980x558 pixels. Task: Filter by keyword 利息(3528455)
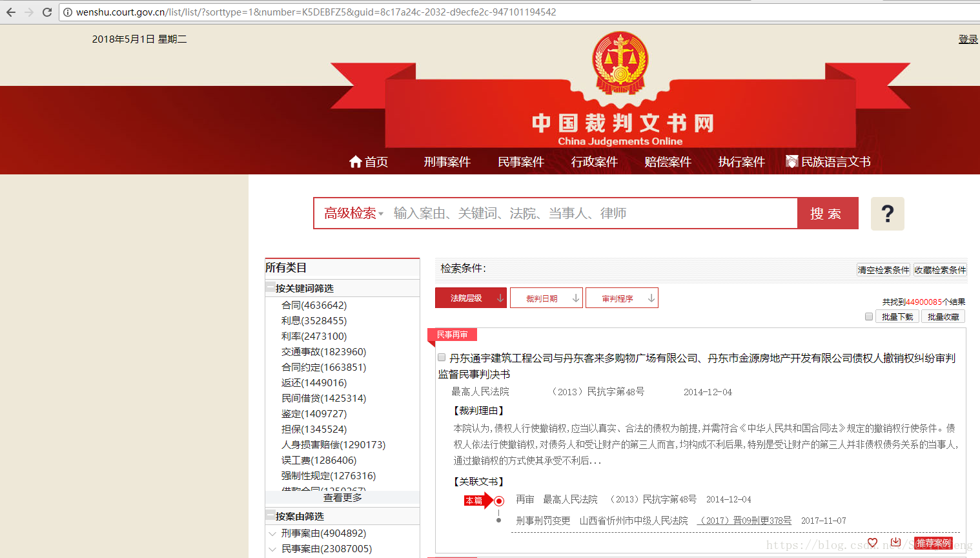pyautogui.click(x=314, y=321)
